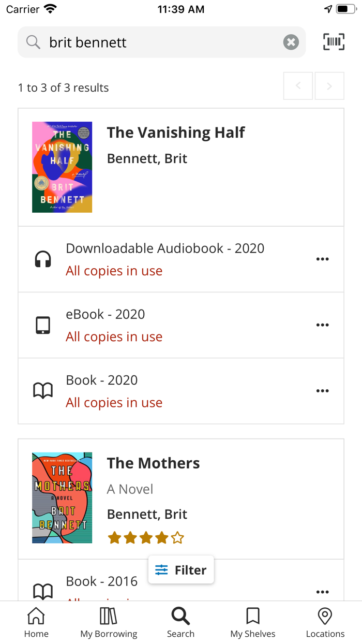
Task: Select the Search tab
Action: [180, 623]
